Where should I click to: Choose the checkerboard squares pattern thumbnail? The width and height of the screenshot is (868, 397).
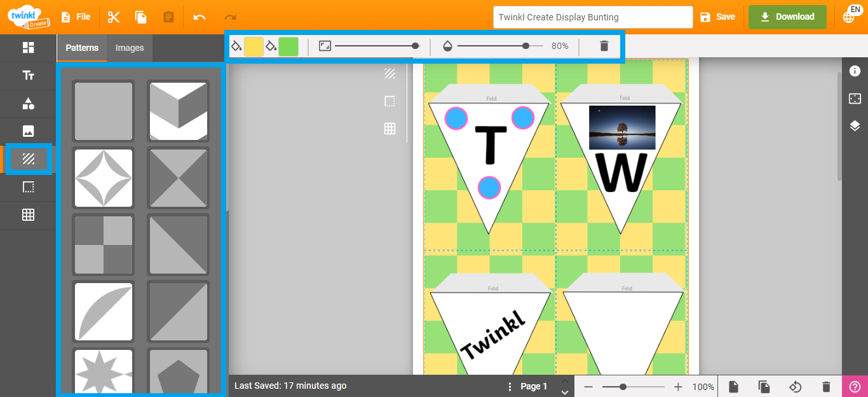point(104,245)
